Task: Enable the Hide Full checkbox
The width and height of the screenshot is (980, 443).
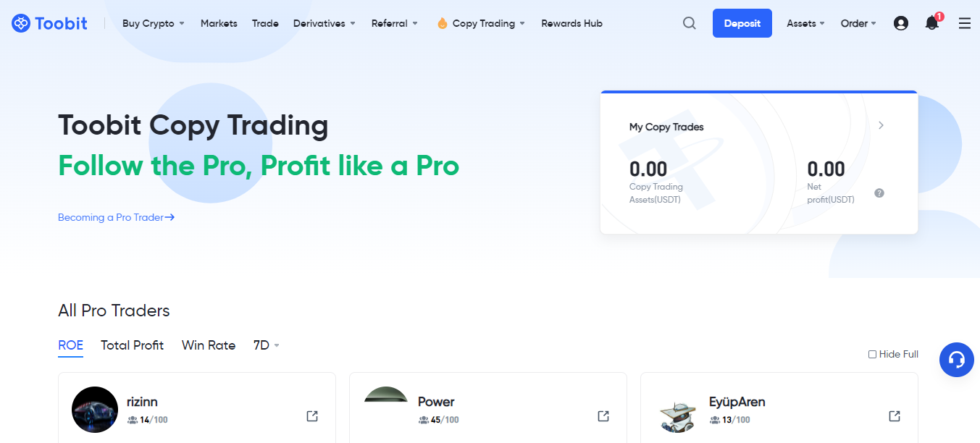Action: coord(872,354)
